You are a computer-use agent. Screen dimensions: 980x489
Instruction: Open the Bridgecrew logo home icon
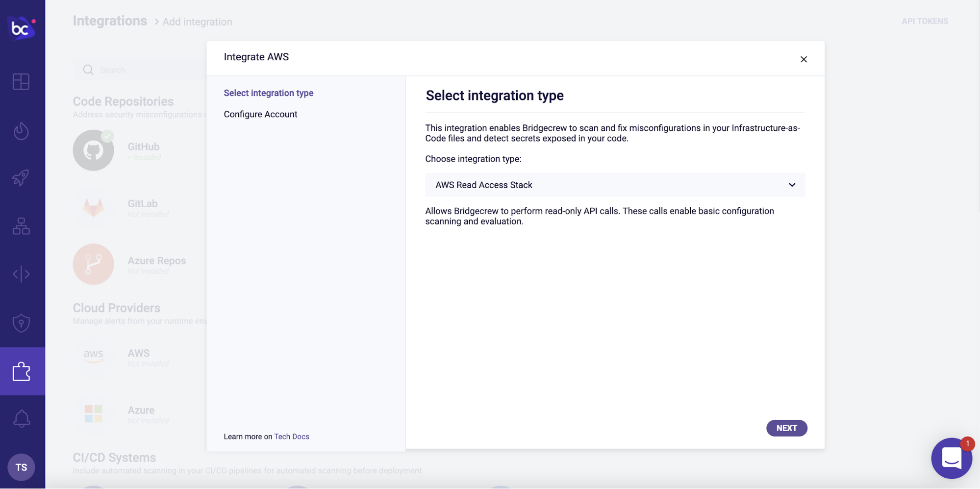click(22, 28)
